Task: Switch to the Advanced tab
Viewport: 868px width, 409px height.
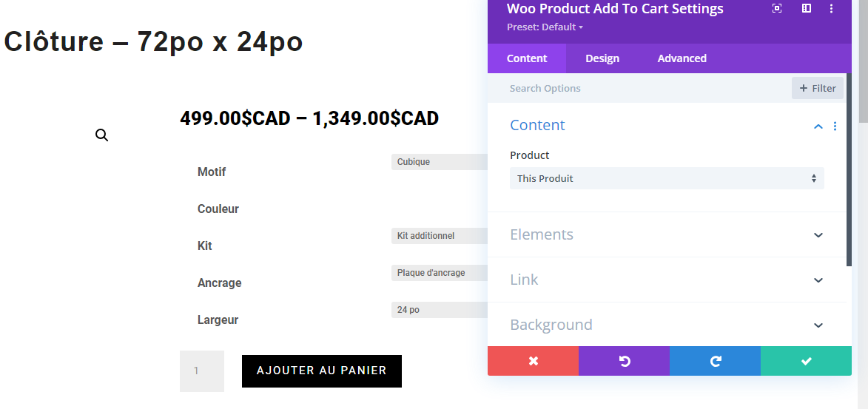Action: pyautogui.click(x=682, y=58)
